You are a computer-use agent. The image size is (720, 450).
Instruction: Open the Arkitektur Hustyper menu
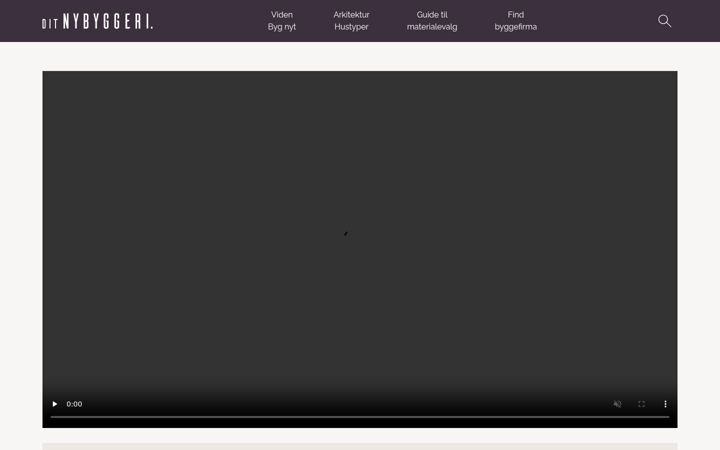[x=351, y=21]
